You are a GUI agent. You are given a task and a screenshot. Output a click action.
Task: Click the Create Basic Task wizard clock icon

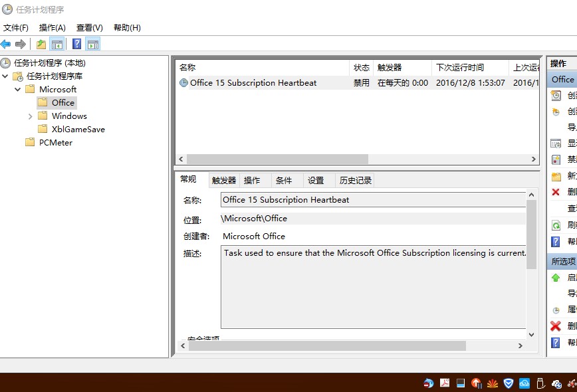coord(556,96)
